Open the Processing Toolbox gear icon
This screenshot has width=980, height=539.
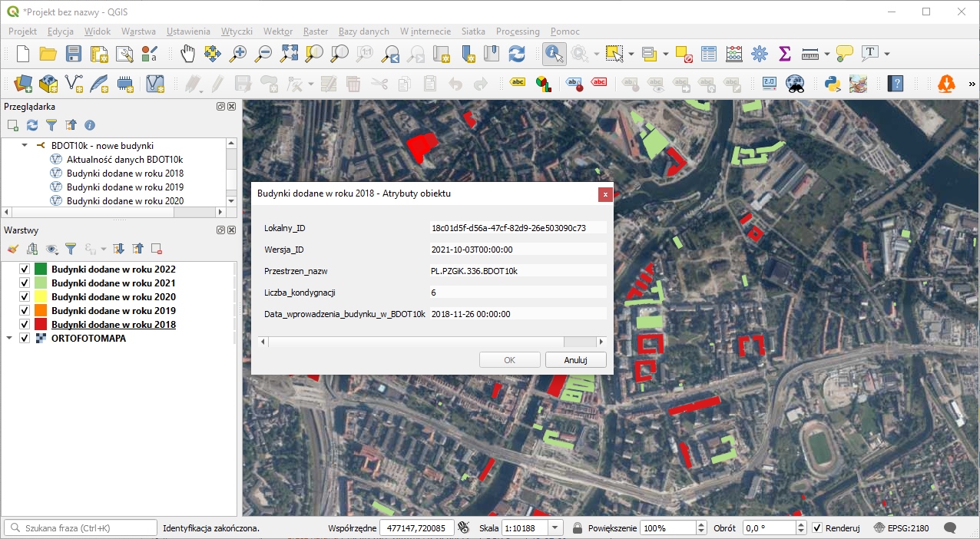[x=760, y=54]
